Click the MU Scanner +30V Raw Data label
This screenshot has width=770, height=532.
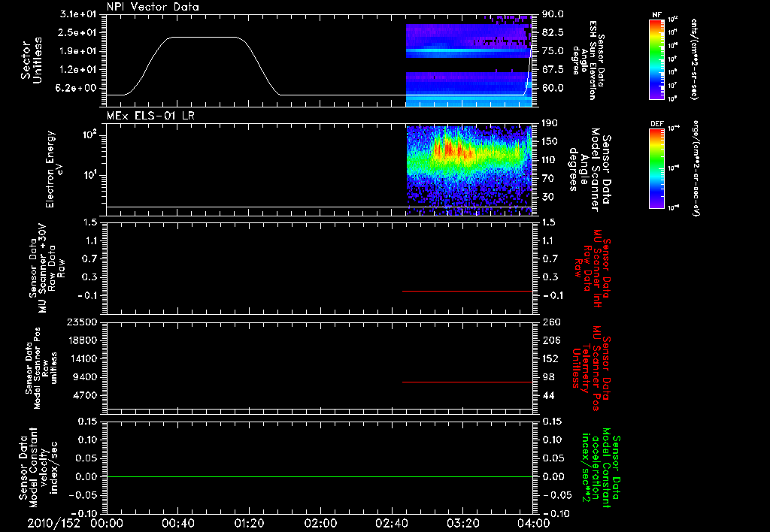(x=47, y=268)
